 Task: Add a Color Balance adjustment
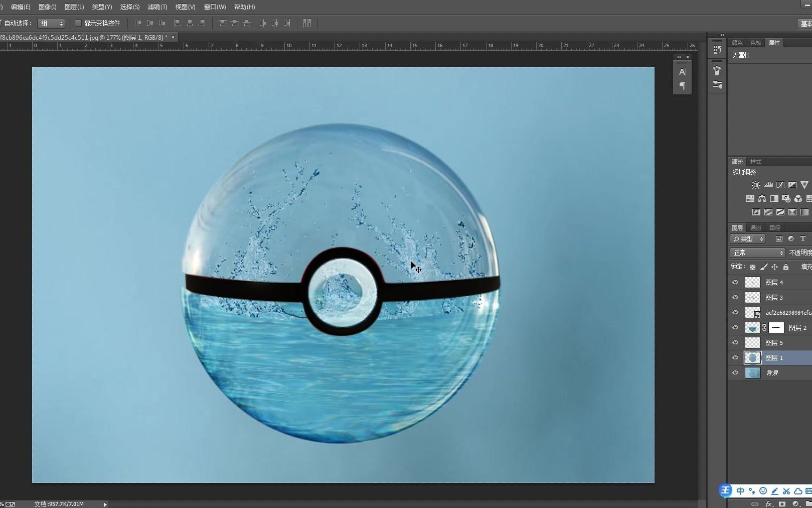[762, 199]
